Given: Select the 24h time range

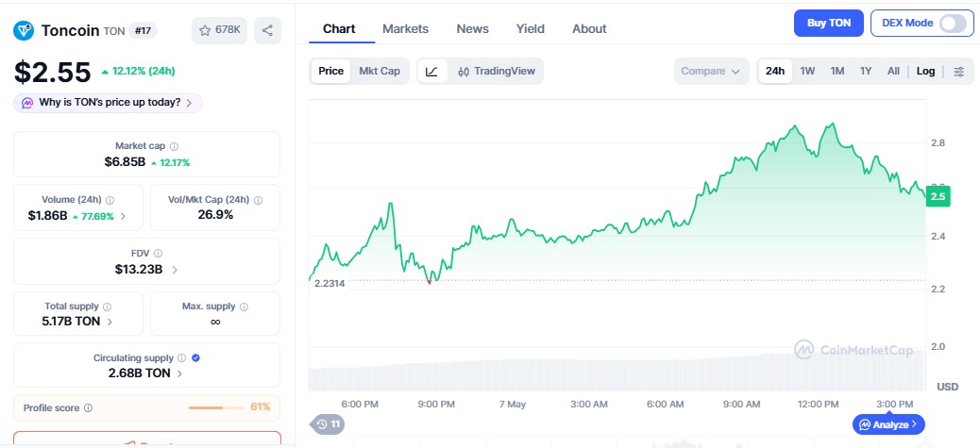Looking at the screenshot, I should click(x=775, y=71).
